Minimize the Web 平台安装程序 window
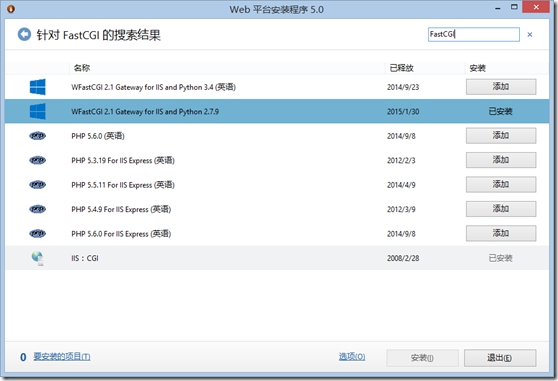 pyautogui.click(x=498, y=8)
